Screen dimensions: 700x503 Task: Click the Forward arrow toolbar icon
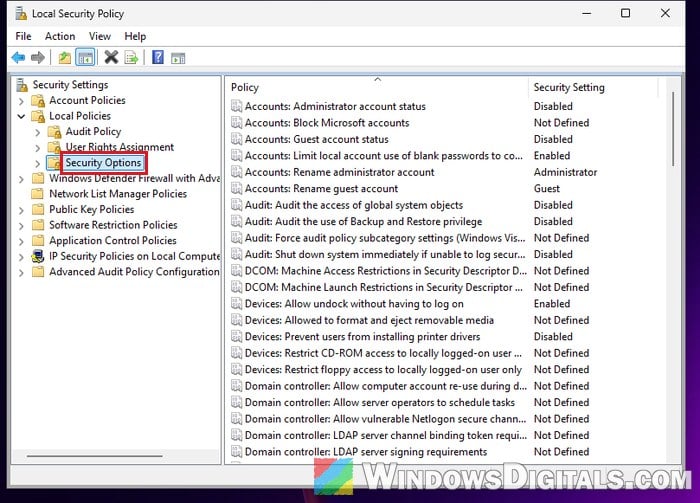(x=38, y=58)
